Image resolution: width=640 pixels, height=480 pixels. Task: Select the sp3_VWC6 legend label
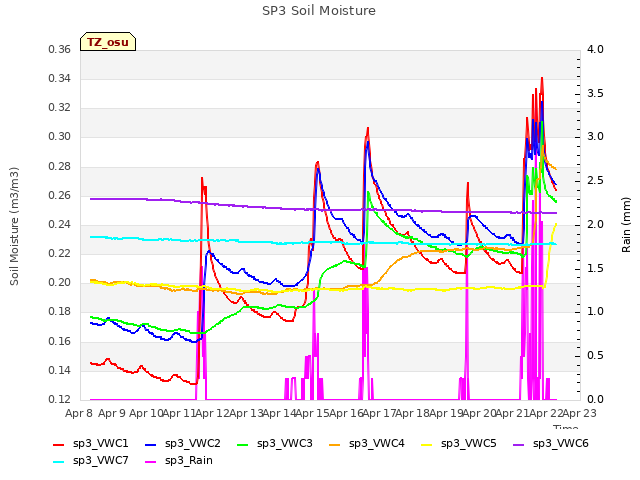coord(561,444)
